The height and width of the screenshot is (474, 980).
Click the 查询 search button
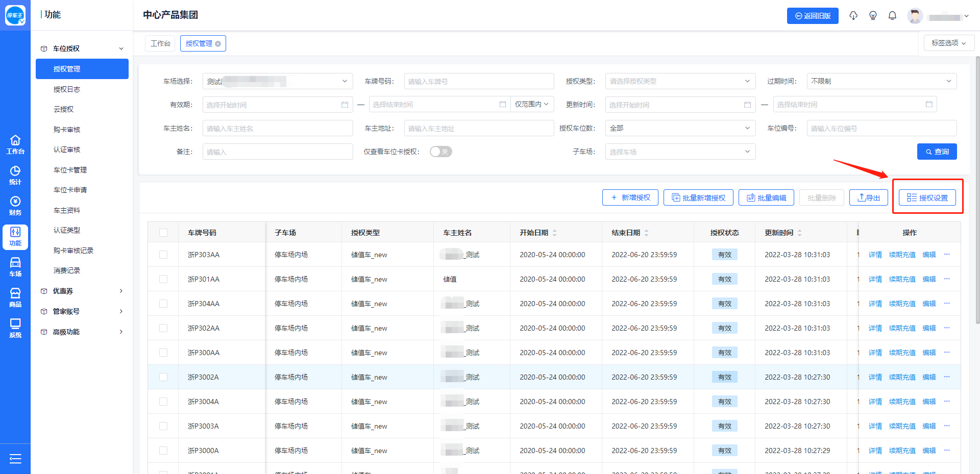(937, 152)
